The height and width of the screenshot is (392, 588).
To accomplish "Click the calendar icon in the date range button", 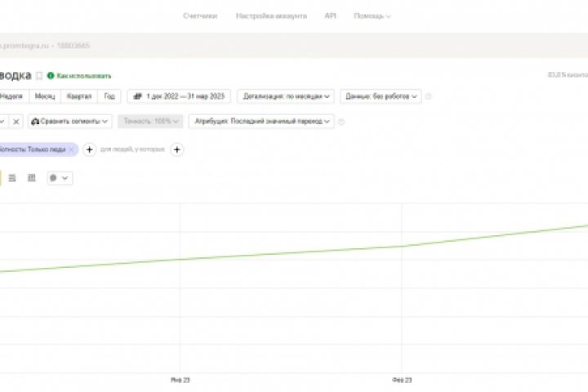I will tap(138, 96).
